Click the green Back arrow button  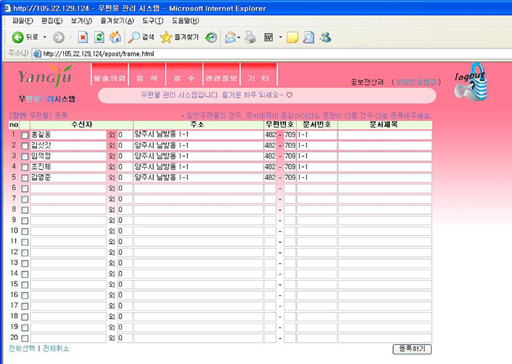click(x=18, y=37)
